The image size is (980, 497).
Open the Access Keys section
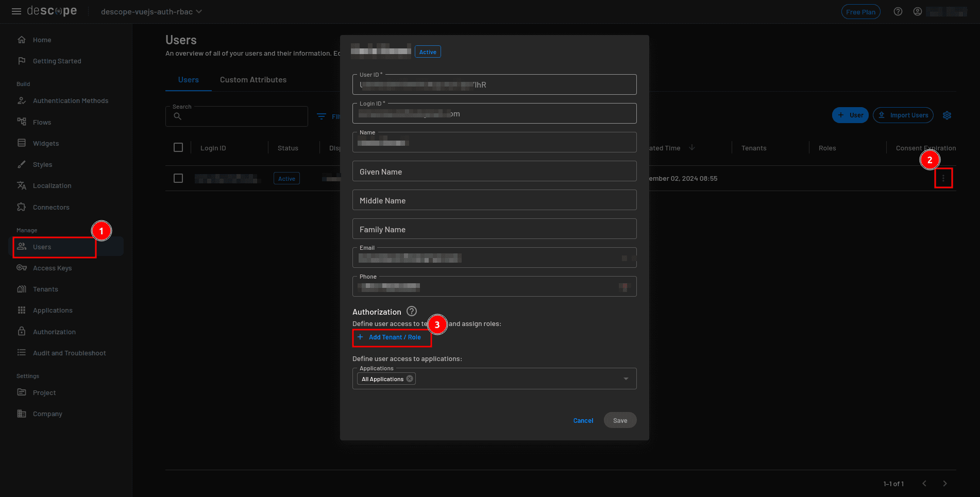[x=52, y=268]
